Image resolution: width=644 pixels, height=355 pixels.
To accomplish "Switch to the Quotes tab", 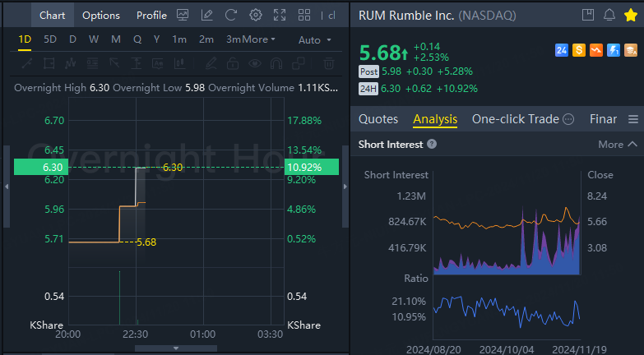I will click(x=378, y=119).
